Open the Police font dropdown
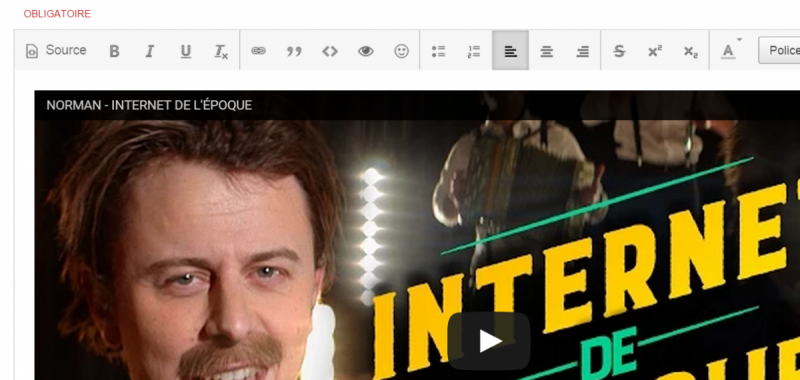 [x=779, y=50]
